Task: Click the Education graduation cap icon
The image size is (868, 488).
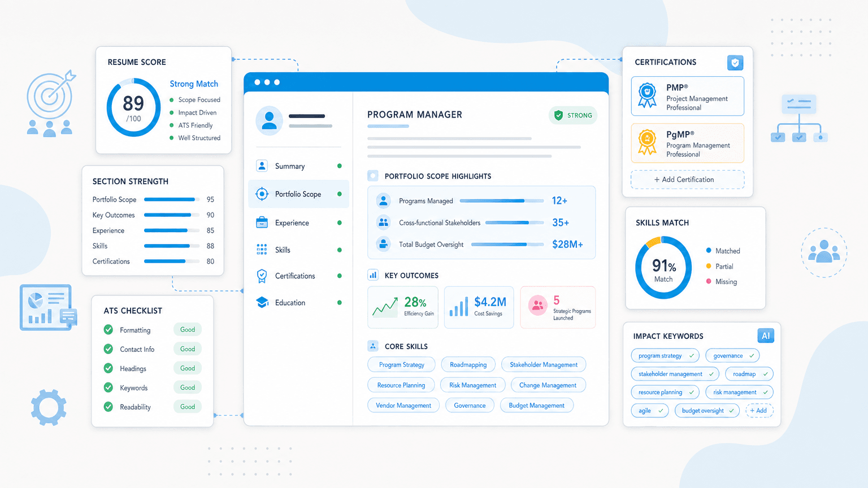Action: 262,303
